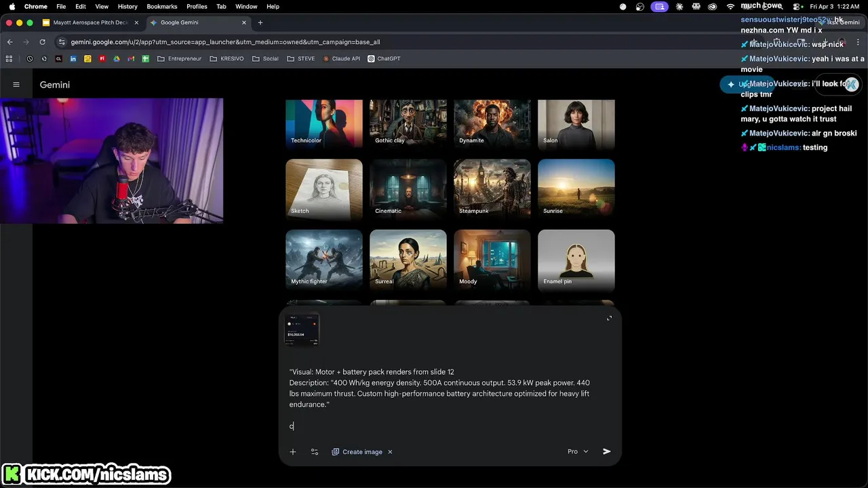The image size is (868, 488).
Task: Open Chrome three-dot menu
Action: (x=858, y=42)
